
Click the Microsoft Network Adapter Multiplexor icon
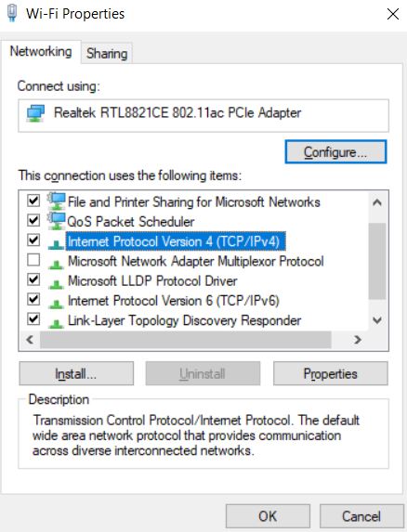[56, 264]
